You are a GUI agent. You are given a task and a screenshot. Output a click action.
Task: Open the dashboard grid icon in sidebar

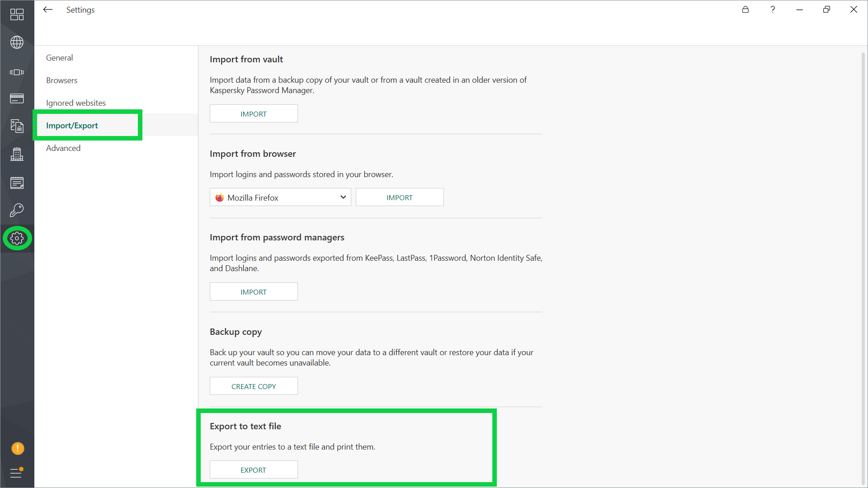(17, 14)
